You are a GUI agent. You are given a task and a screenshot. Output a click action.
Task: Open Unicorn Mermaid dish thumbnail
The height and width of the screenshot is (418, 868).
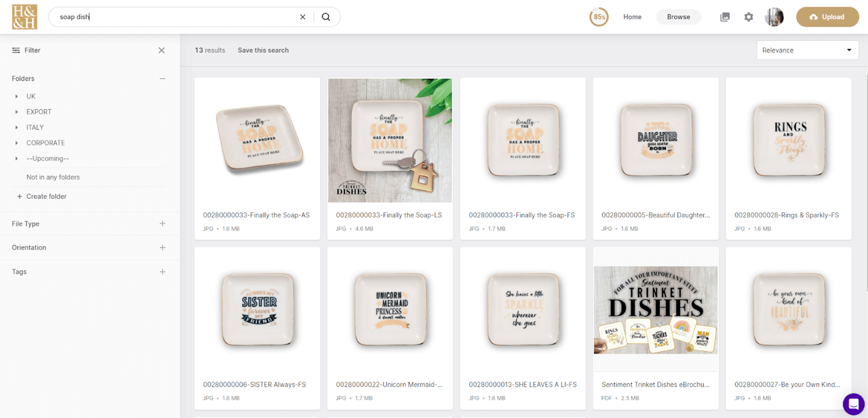tap(390, 310)
